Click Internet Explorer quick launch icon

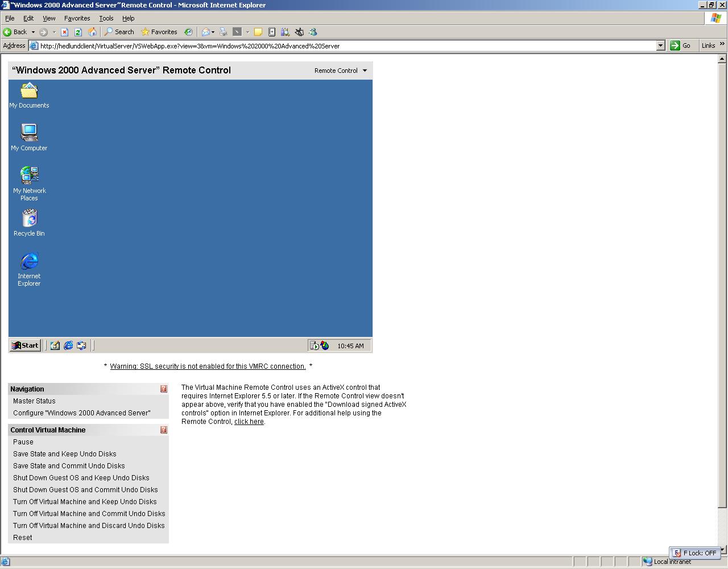(x=68, y=345)
